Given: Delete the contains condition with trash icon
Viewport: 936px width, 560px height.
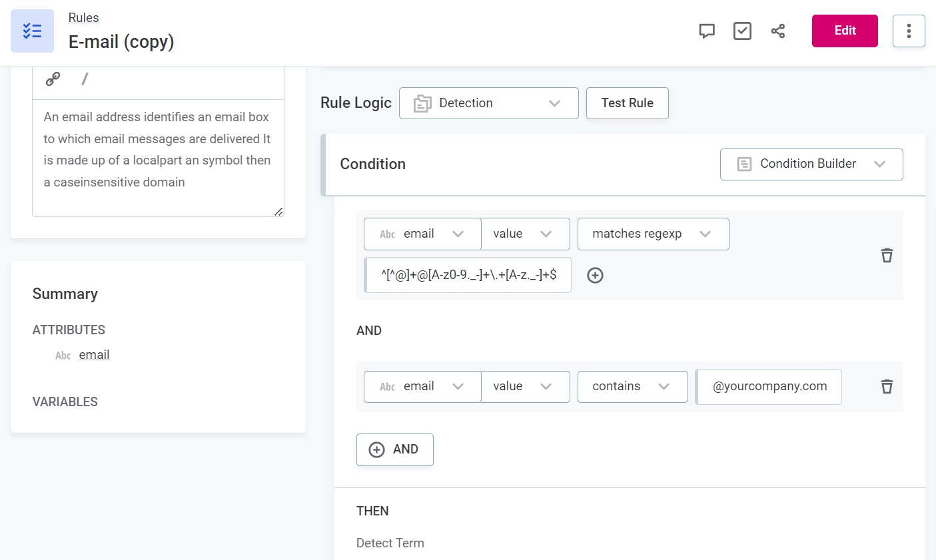Looking at the screenshot, I should (x=887, y=387).
